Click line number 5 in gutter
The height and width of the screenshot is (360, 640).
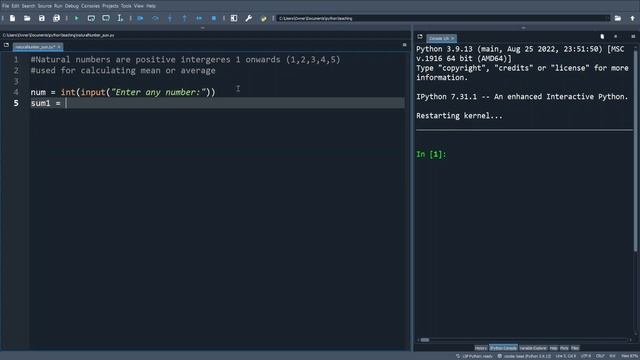[x=16, y=103]
